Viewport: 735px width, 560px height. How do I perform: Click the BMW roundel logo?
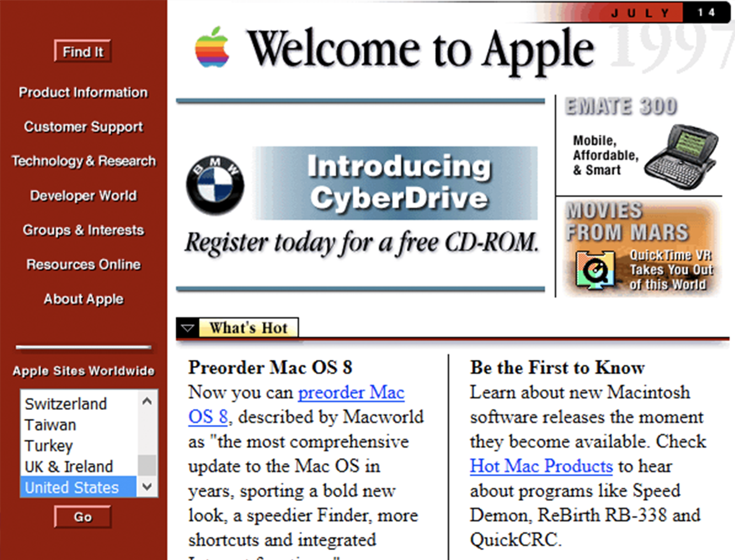click(215, 185)
